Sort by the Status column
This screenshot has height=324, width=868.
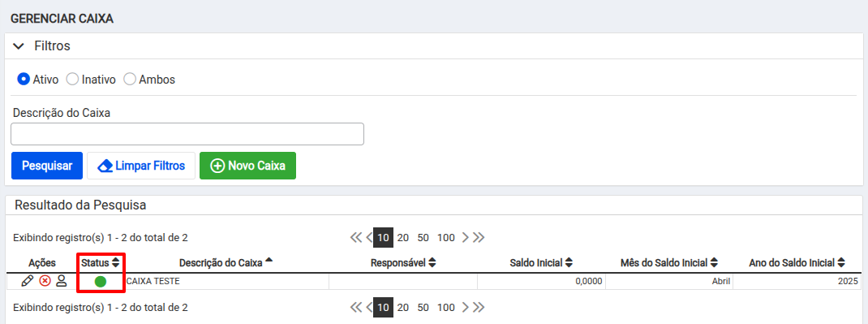pos(101,263)
